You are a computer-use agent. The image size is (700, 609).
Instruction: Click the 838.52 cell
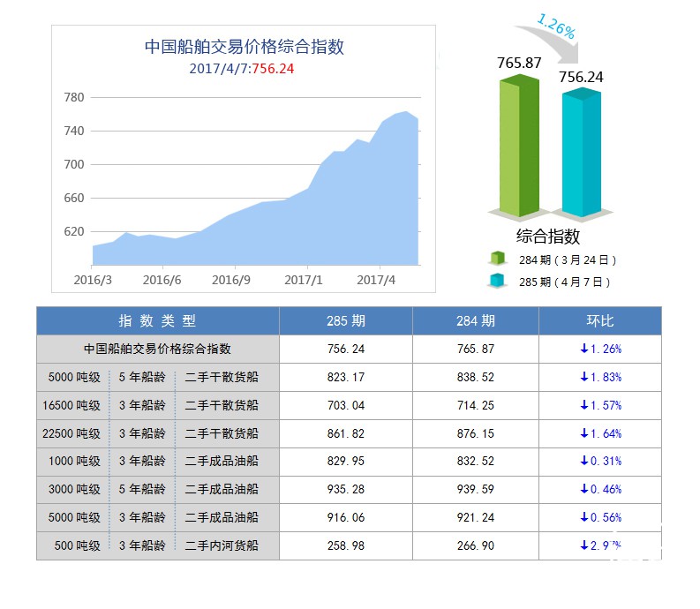[476, 377]
